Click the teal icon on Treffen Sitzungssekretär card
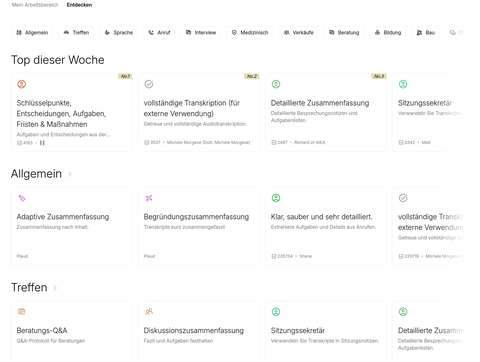 point(276,312)
